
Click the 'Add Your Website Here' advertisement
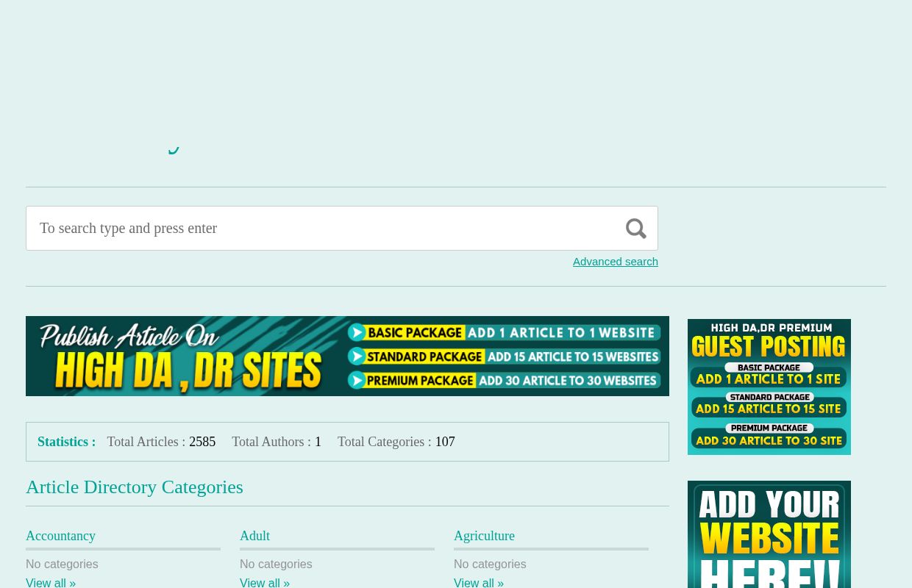click(769, 534)
